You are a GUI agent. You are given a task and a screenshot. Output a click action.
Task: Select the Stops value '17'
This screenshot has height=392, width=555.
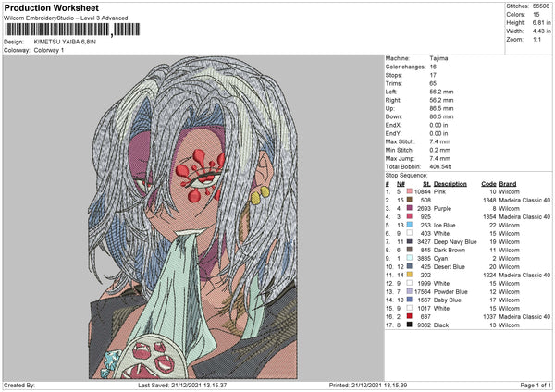433,75
